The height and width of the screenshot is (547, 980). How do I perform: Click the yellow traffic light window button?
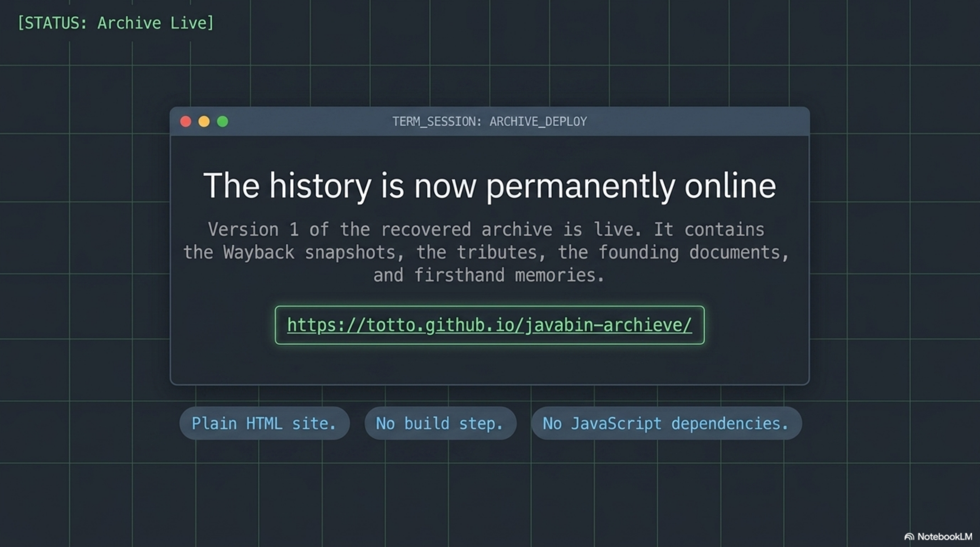204,122
